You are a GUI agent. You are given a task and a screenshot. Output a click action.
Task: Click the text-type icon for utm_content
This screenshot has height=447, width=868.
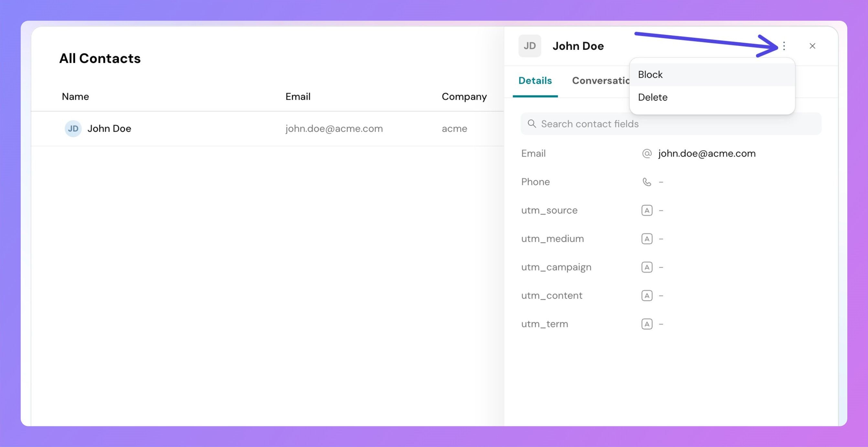(x=646, y=296)
